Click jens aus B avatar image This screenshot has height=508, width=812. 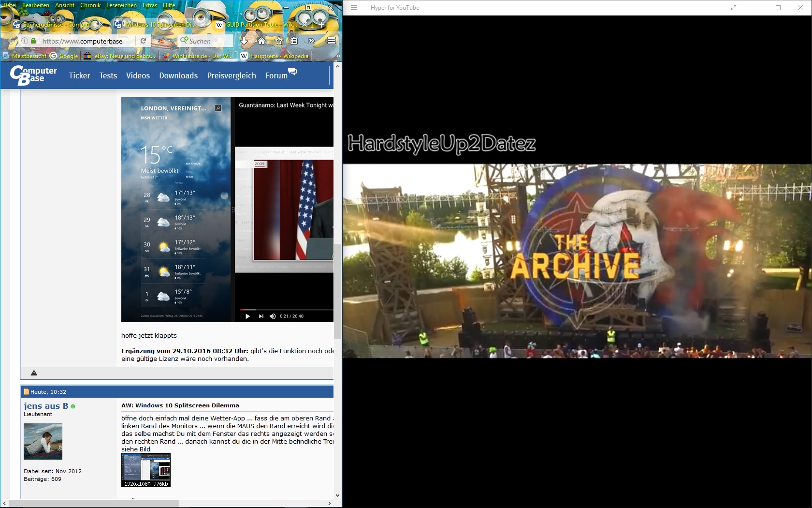tap(43, 441)
